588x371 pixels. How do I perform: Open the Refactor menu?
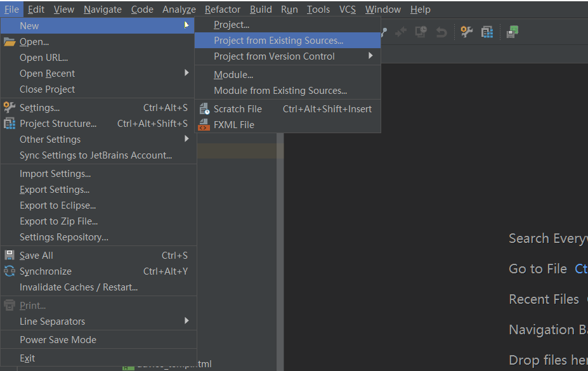[223, 10]
